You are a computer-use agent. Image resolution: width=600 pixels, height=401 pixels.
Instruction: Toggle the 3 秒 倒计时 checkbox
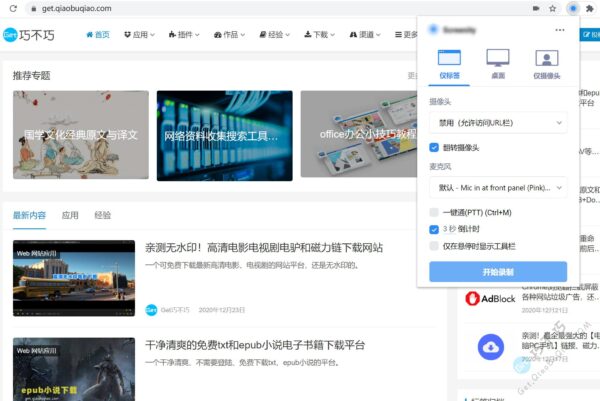[434, 229]
